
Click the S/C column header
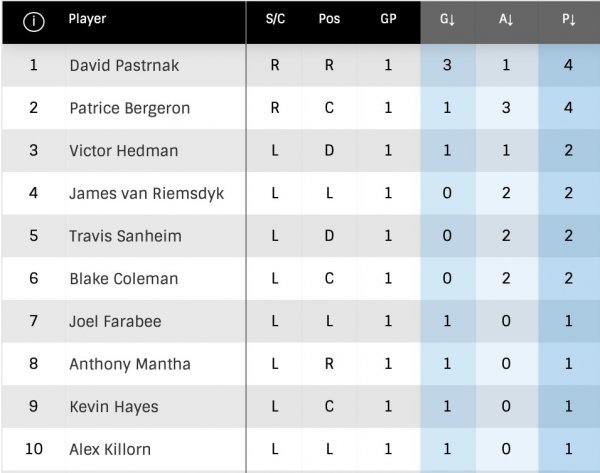(x=275, y=20)
